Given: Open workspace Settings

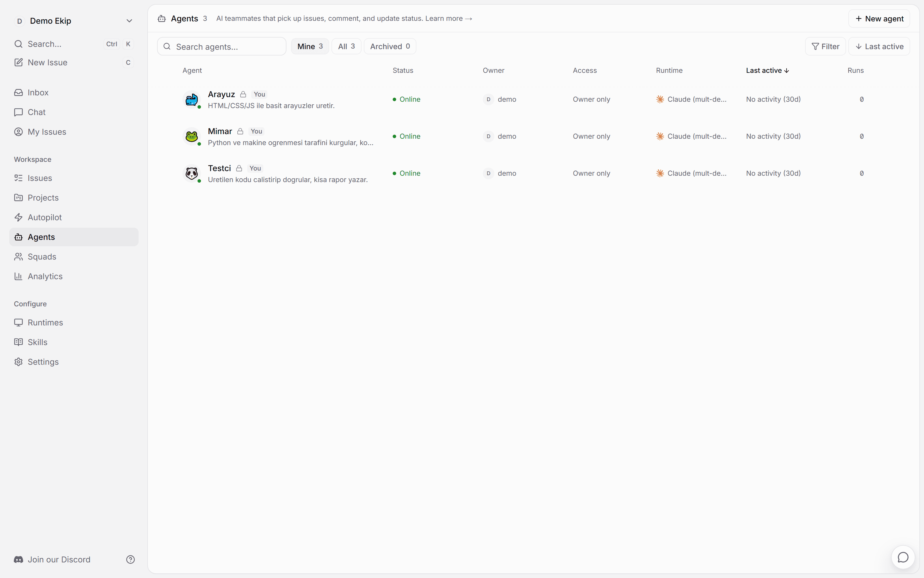Looking at the screenshot, I should [x=74, y=362].
